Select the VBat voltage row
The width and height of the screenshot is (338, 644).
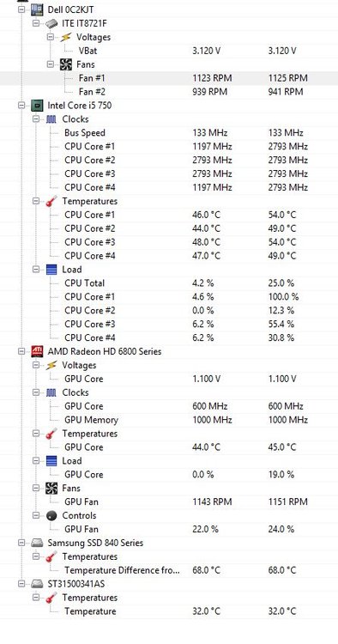169,51
